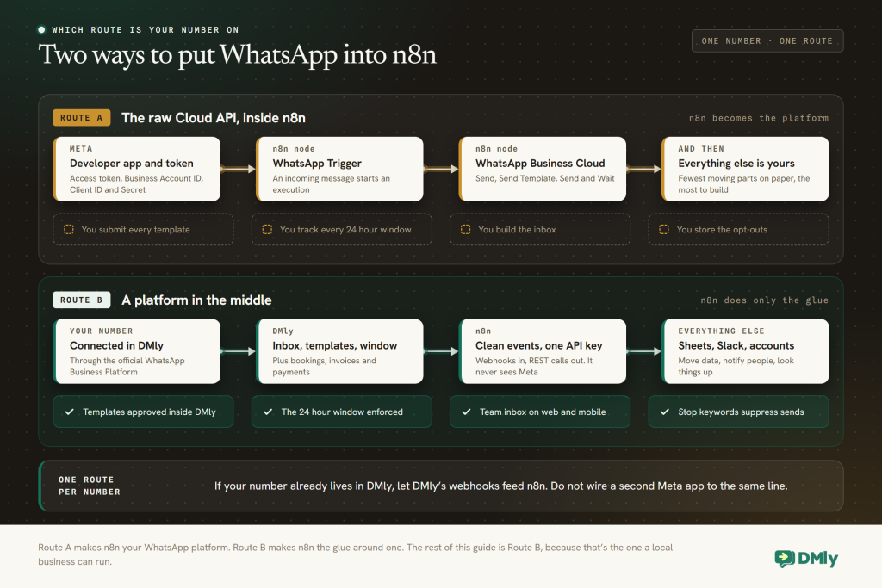Click the sentence If your number already lives in DMly

coord(500,486)
